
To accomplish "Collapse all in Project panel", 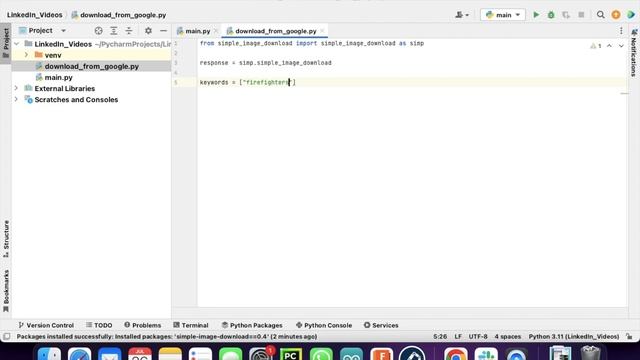I will pos(129,31).
